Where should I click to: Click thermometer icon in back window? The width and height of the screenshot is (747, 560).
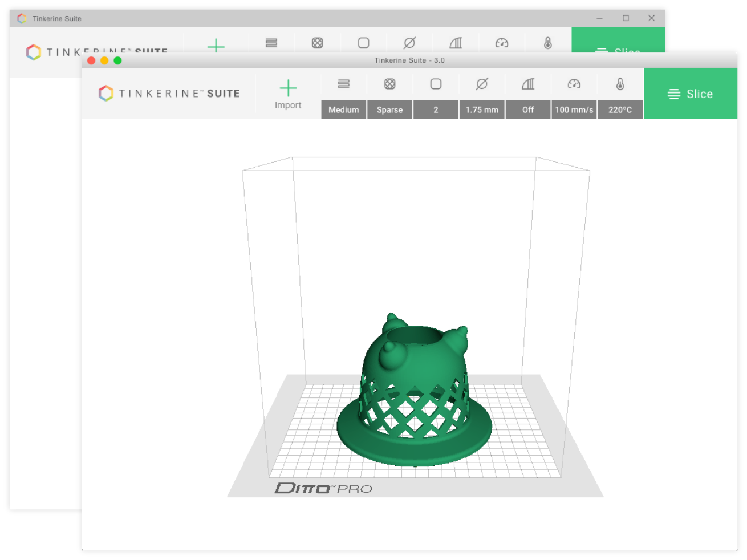(x=548, y=43)
